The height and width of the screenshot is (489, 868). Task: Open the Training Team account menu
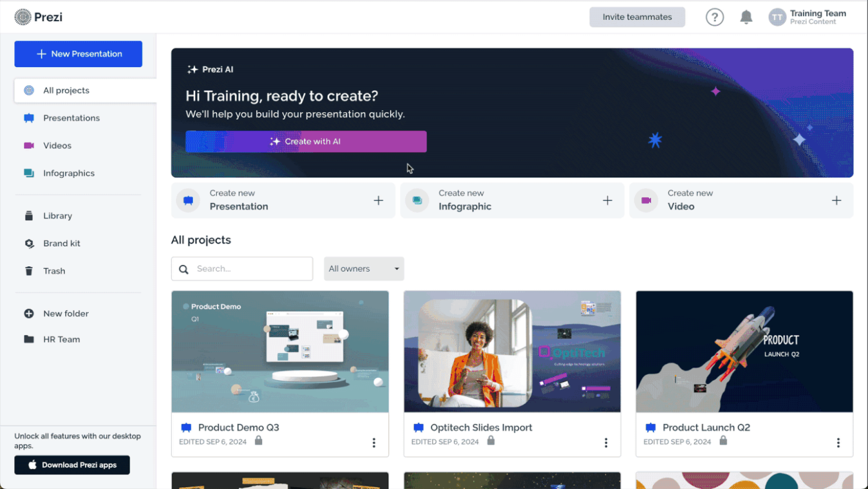point(808,17)
